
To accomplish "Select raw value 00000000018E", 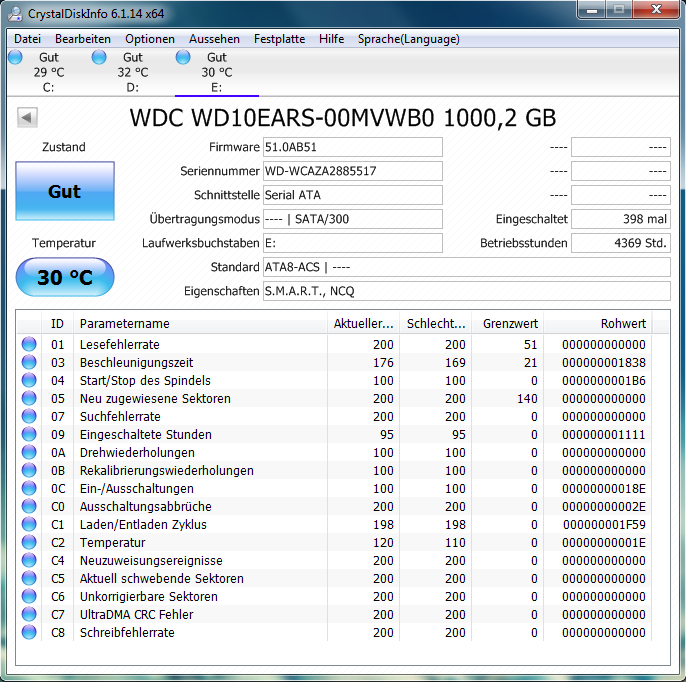I will point(604,489).
